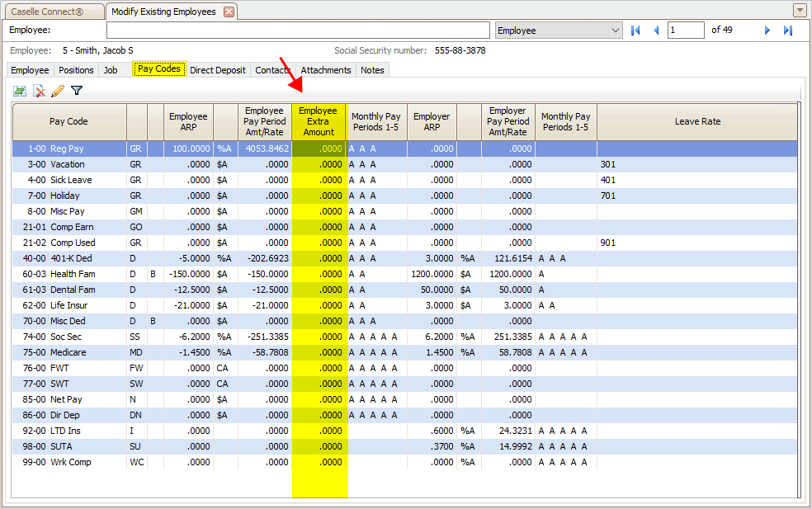Switch to the Caselle Connect tab

[53, 12]
